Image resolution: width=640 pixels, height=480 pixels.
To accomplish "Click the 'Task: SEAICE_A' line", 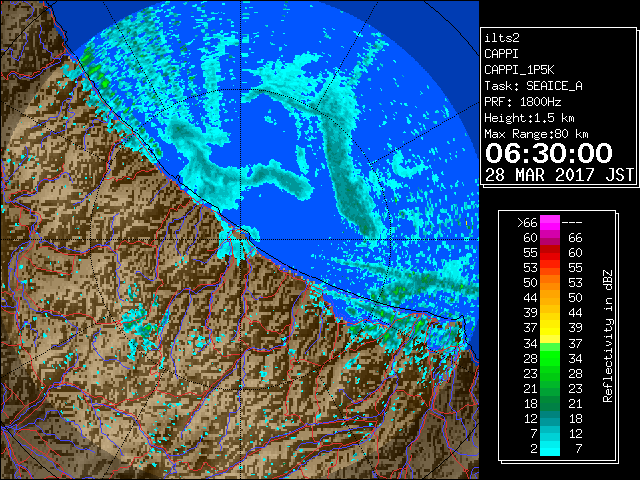I will point(533,86).
